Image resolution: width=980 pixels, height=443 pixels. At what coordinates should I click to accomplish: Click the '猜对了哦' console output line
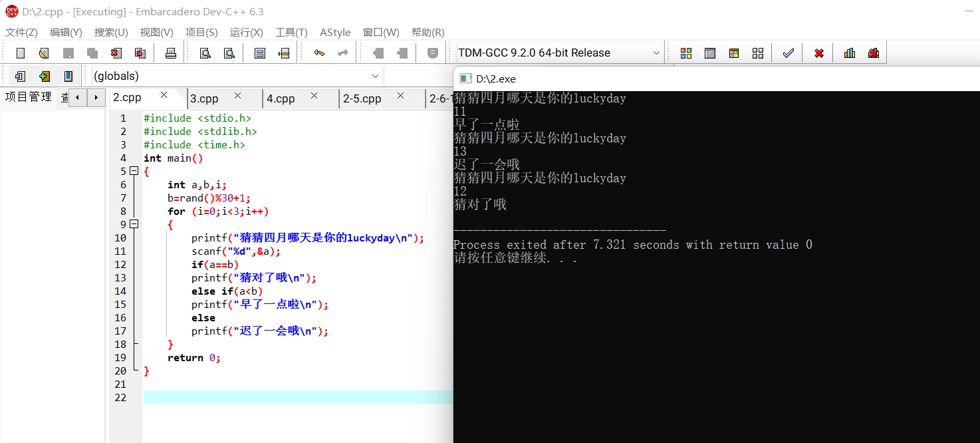(x=480, y=205)
